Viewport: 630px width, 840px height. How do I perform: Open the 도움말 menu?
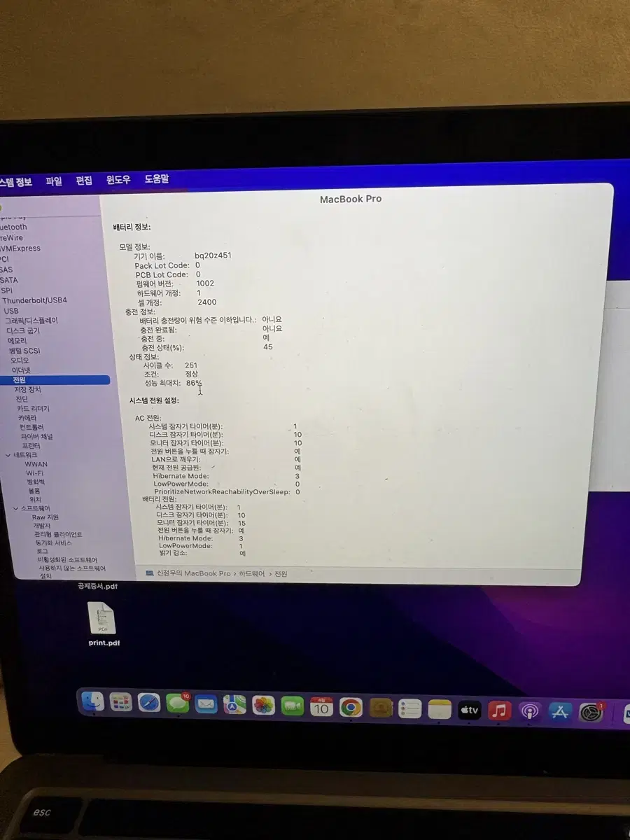click(x=157, y=179)
